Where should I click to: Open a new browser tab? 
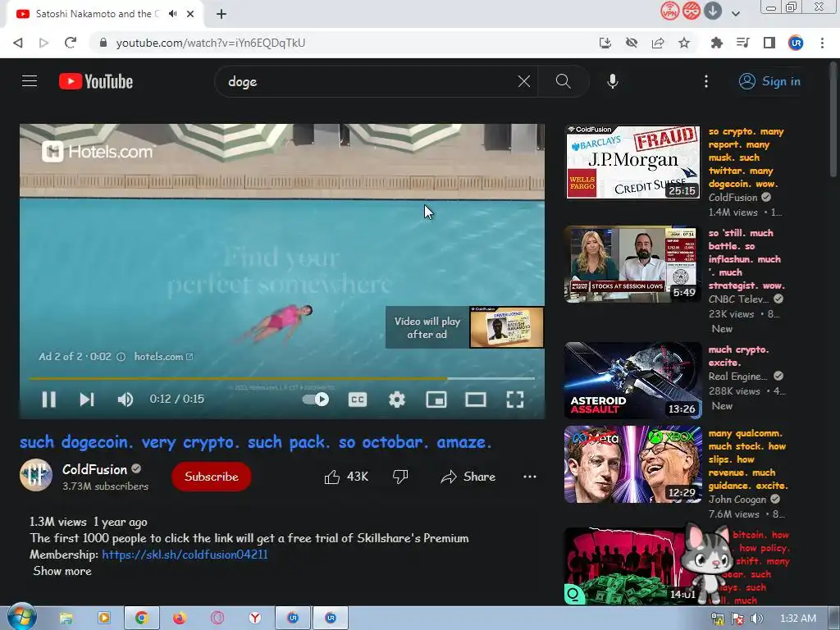[x=221, y=14]
